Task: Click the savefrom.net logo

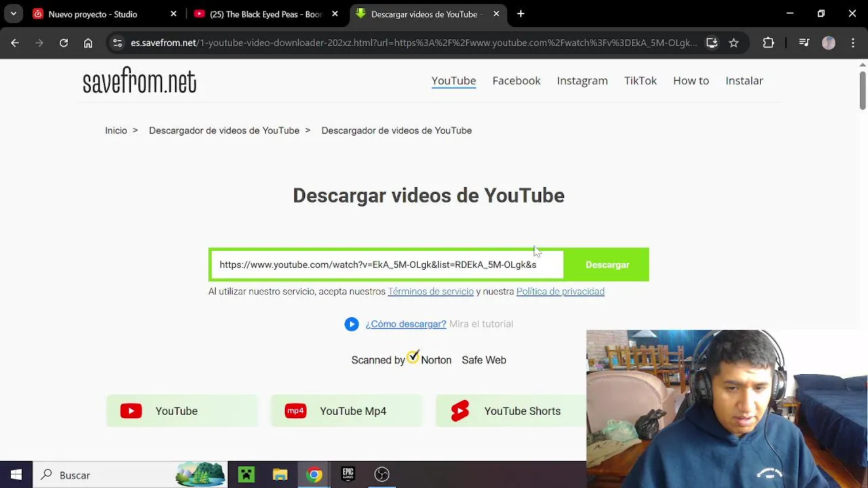Action: click(x=140, y=81)
